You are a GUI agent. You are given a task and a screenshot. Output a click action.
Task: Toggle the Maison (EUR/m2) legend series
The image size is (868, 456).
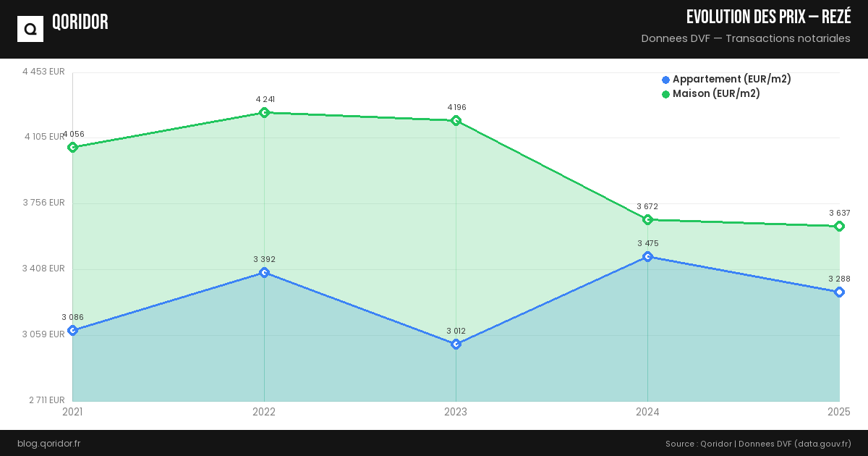point(716,94)
